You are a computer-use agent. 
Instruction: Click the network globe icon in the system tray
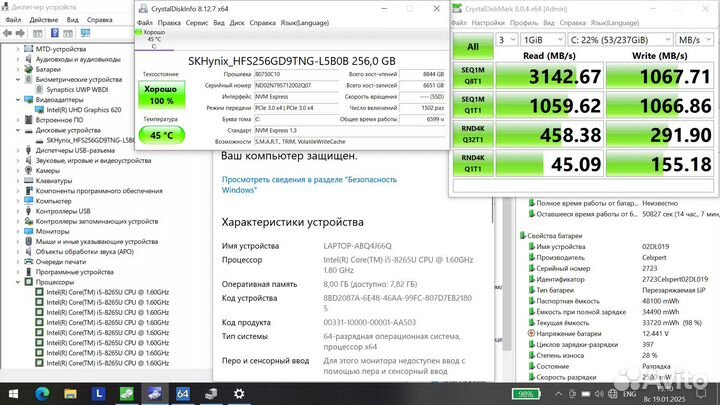tap(613, 394)
